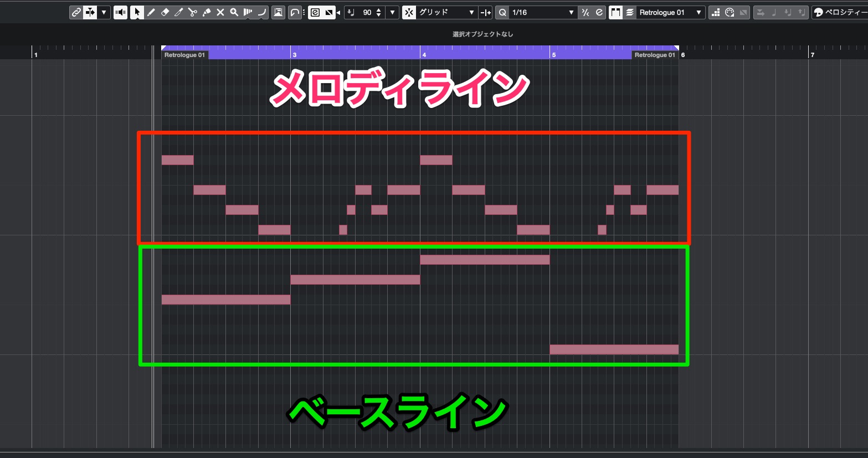Click ruler at bar 5
The height and width of the screenshot is (458, 868).
553,55
